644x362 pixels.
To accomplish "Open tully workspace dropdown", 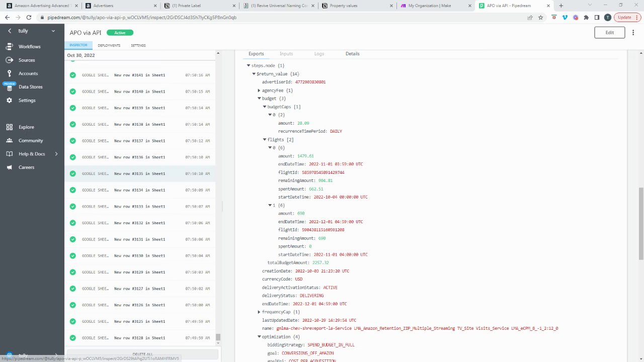I will [x=53, y=31].
